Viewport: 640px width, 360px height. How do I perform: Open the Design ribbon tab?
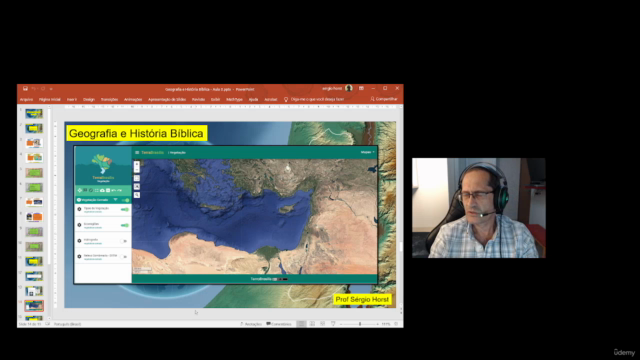point(89,99)
